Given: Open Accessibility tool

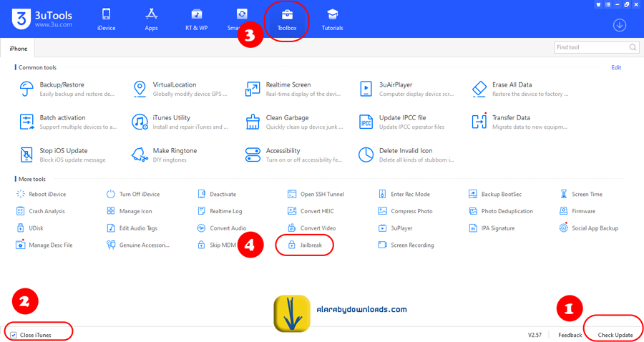Looking at the screenshot, I should pos(293,155).
